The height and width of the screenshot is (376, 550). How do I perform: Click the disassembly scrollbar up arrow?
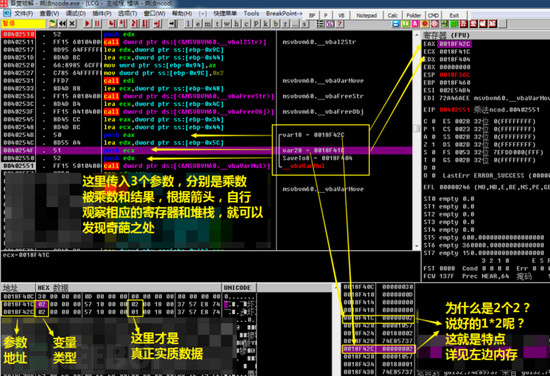click(x=416, y=35)
